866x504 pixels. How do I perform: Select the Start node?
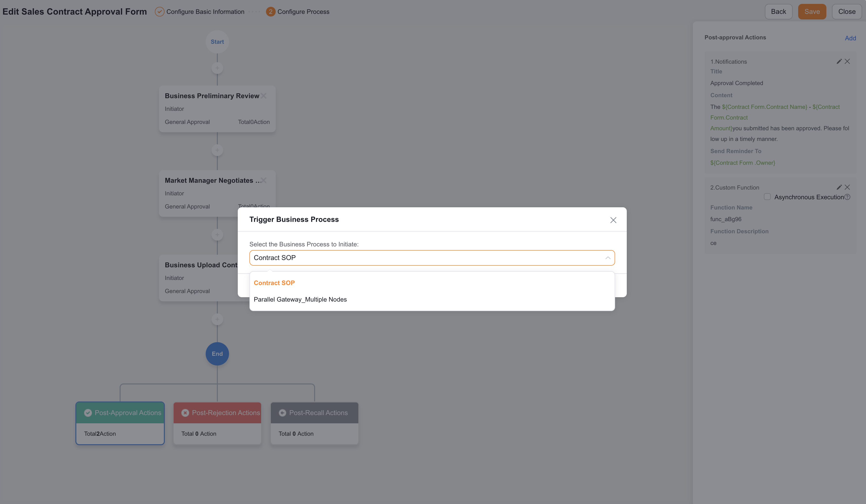217,42
